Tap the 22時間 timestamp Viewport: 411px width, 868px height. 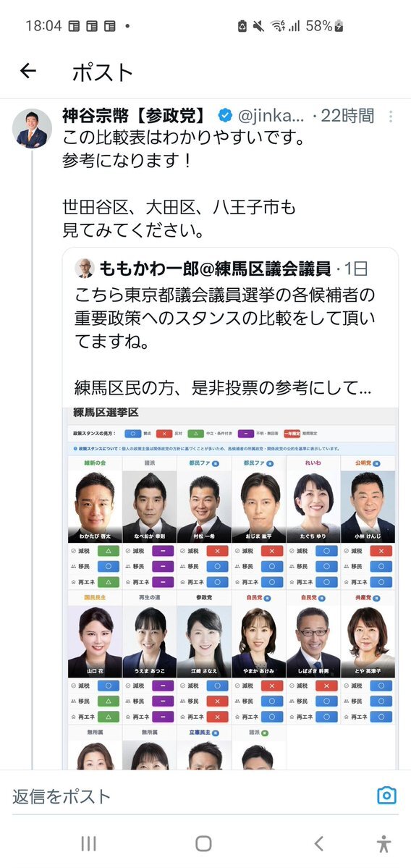tap(347, 116)
